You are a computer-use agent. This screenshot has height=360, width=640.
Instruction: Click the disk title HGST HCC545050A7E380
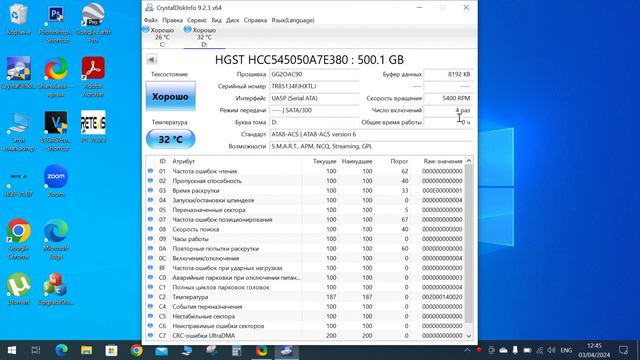coord(309,60)
